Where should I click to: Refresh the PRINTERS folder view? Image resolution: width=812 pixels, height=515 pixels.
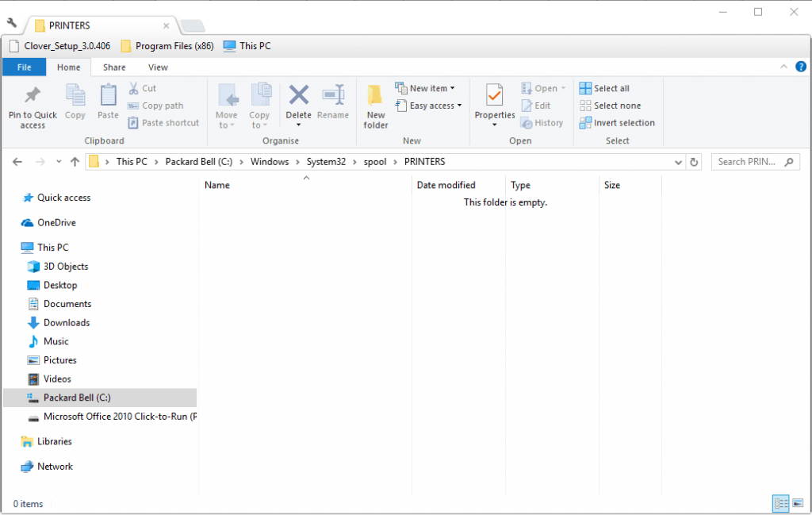[695, 162]
